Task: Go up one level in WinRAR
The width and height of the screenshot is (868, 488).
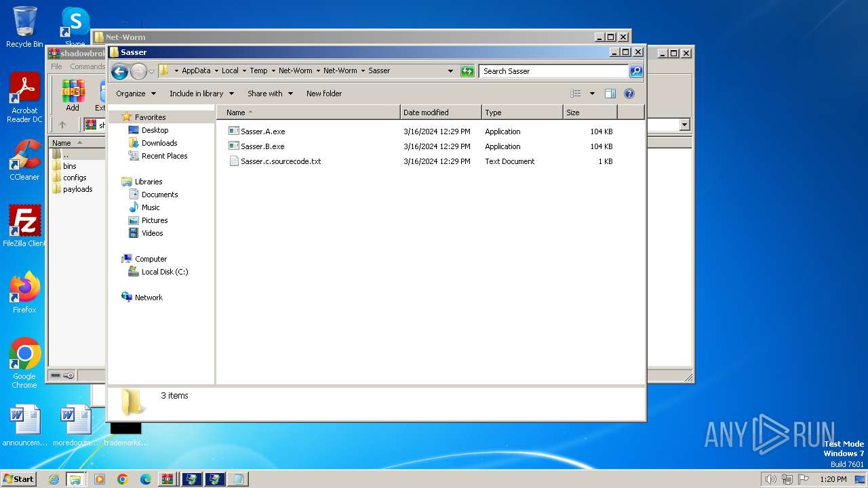Action: click(x=62, y=125)
